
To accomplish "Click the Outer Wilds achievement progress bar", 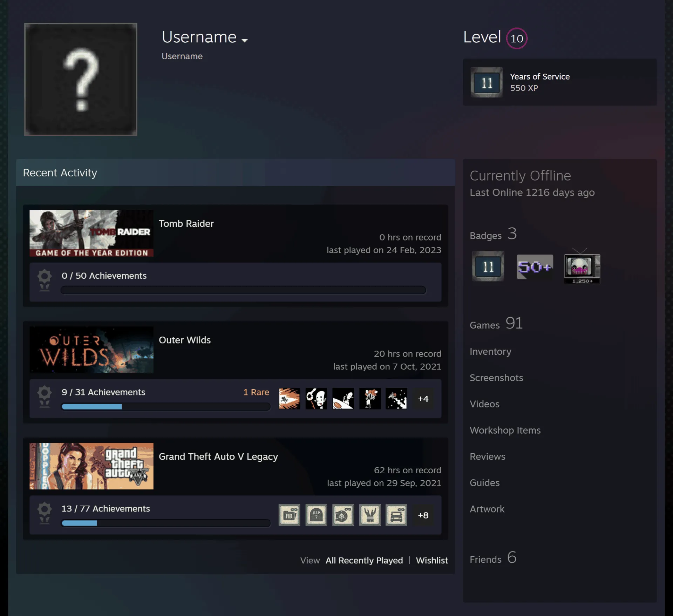I will click(x=166, y=407).
